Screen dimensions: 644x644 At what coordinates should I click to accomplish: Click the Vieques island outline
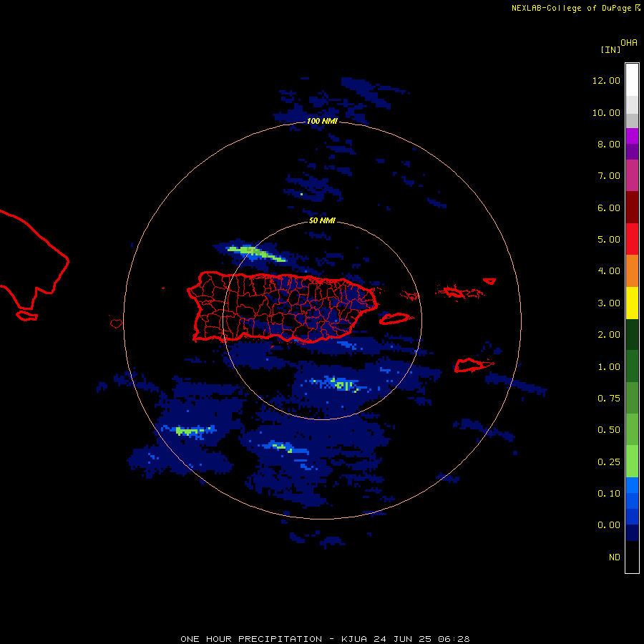(395, 318)
